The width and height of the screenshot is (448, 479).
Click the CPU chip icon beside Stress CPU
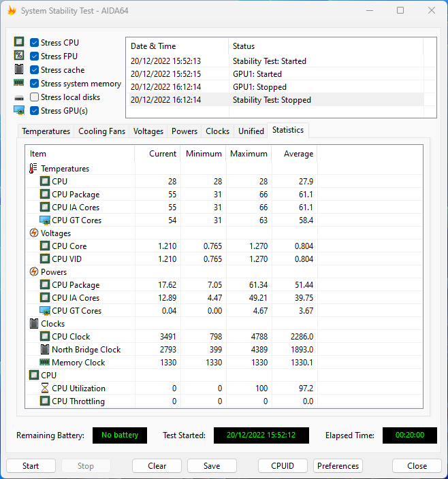coord(19,42)
